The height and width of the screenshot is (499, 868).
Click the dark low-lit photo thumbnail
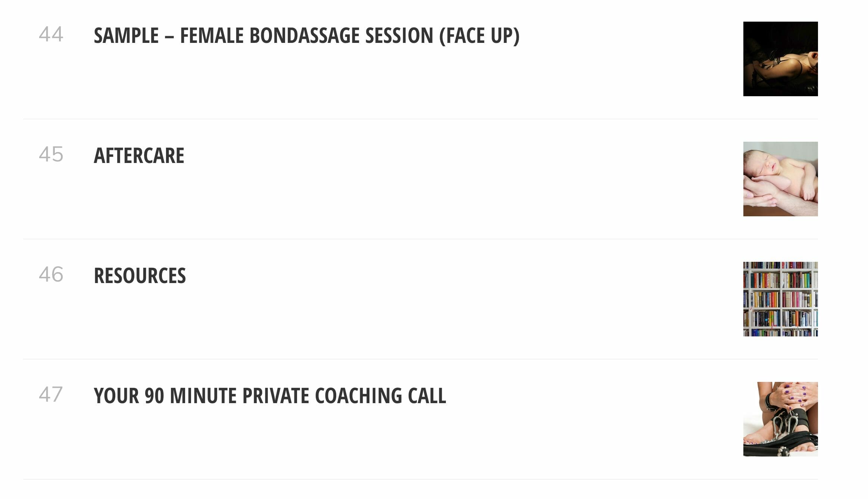tap(780, 59)
